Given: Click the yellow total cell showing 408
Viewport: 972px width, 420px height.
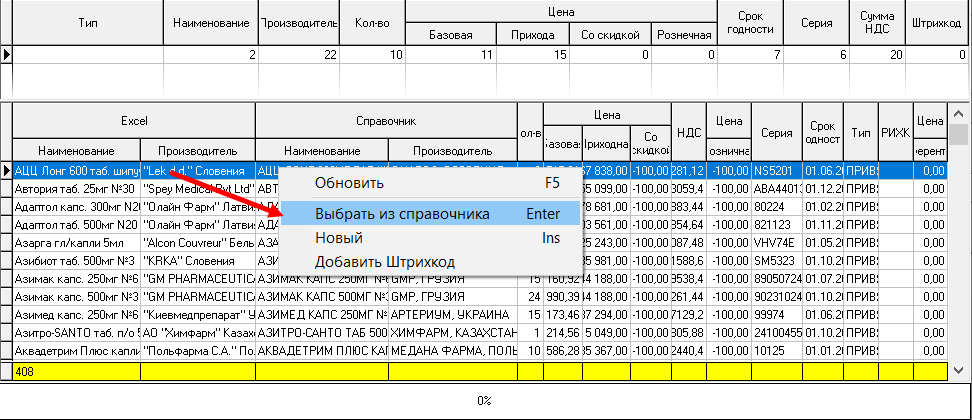Looking at the screenshot, I should click(x=76, y=371).
